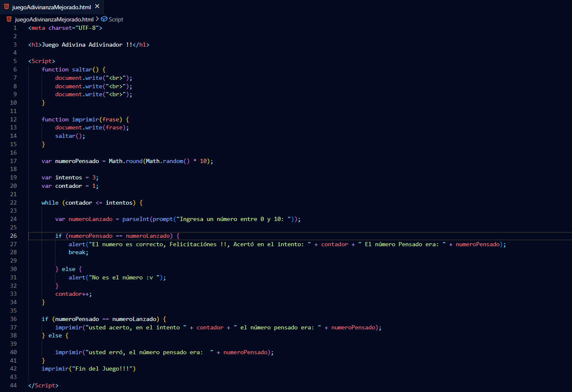This screenshot has width=572, height=392.
Task: Click 'document.write(frase);' statement
Action: coord(92,127)
